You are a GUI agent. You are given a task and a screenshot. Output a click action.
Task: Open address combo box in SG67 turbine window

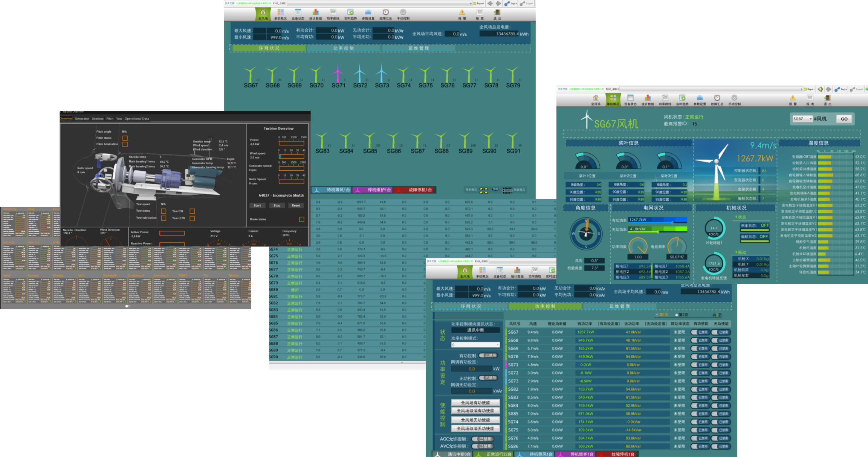tap(711, 89)
